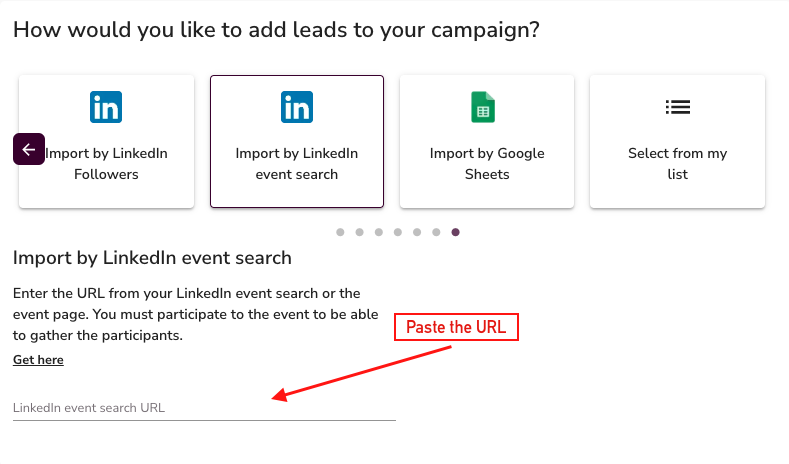This screenshot has width=789, height=464.
Task: Select the fourth carousel page dot
Action: [398, 232]
